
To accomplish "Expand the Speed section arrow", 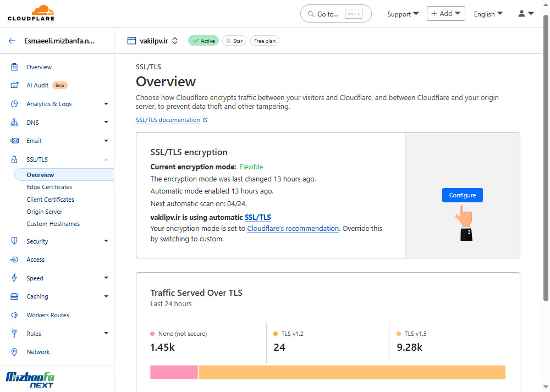I will click(106, 278).
